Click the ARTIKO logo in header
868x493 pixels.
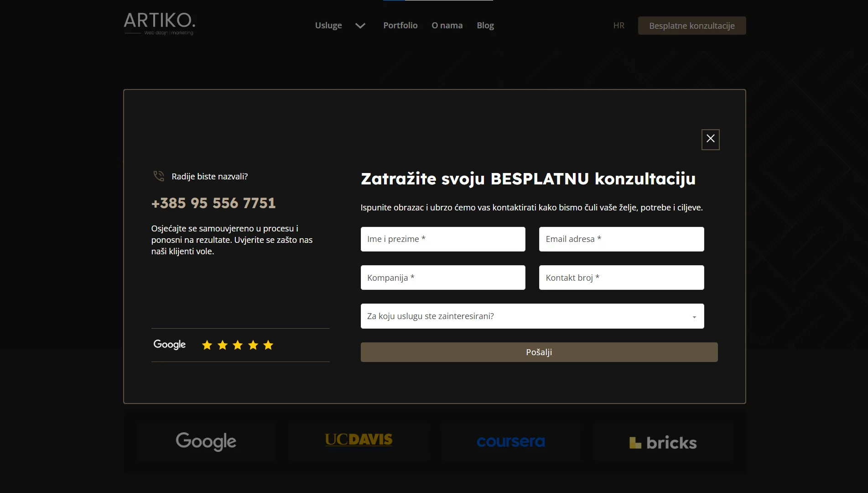pos(159,23)
